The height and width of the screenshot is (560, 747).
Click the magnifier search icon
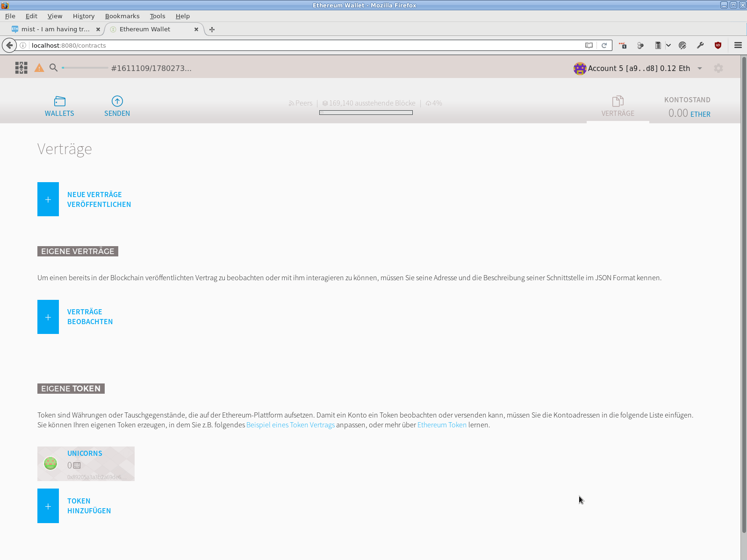54,68
